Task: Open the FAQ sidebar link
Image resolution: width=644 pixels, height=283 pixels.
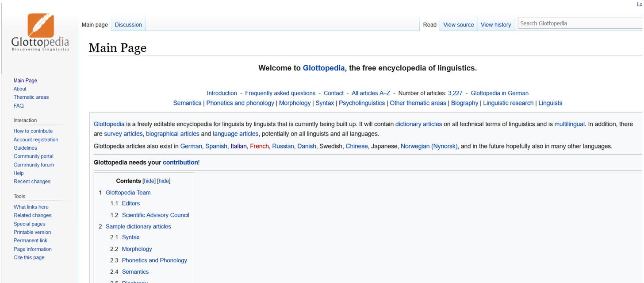Action: click(x=19, y=106)
